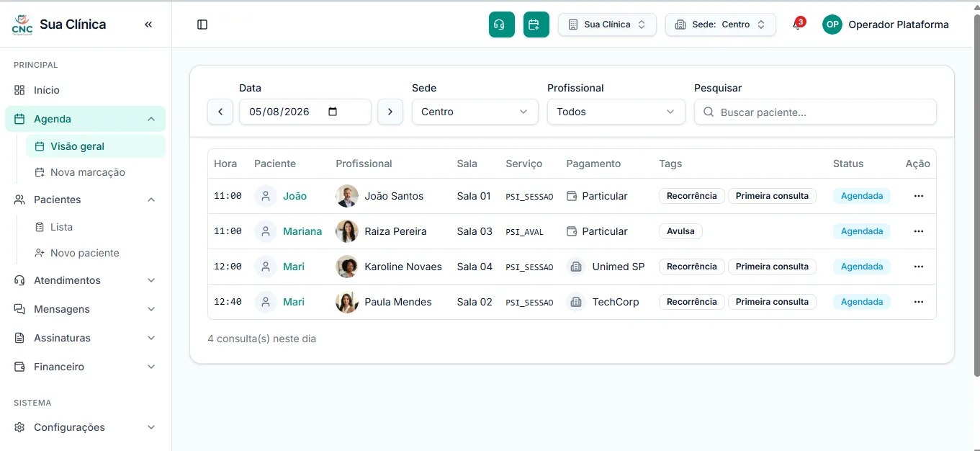
Task: Open the notifications bell with badge
Action: click(798, 24)
